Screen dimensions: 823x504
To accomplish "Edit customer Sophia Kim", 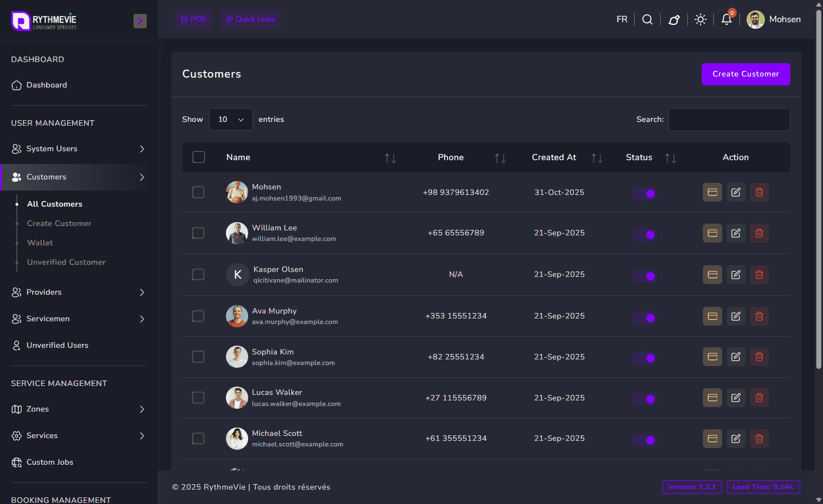I will pyautogui.click(x=735, y=357).
